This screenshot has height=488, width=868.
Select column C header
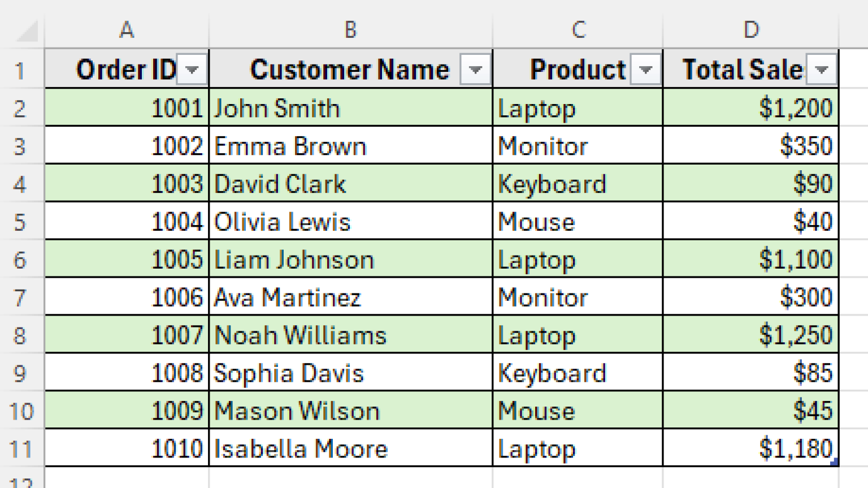[578, 29]
